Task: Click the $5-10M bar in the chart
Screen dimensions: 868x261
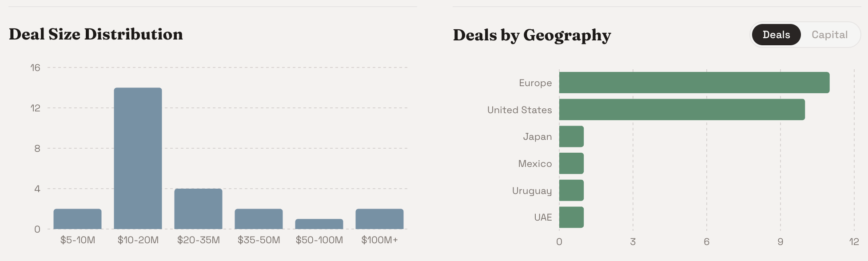Action: point(78,219)
